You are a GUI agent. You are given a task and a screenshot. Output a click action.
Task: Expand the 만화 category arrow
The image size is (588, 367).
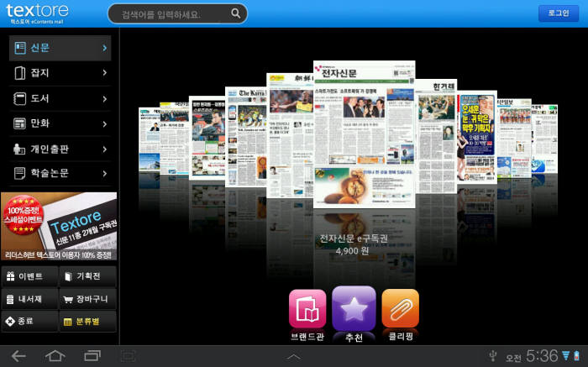105,123
